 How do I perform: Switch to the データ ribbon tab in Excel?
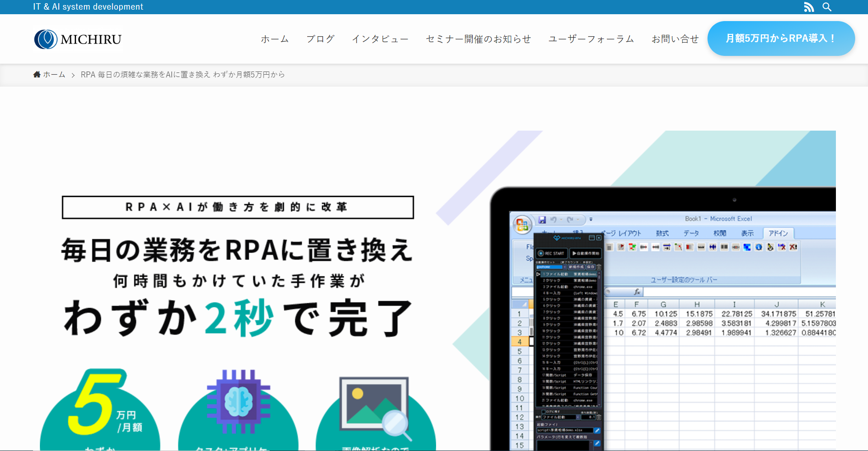click(x=691, y=233)
